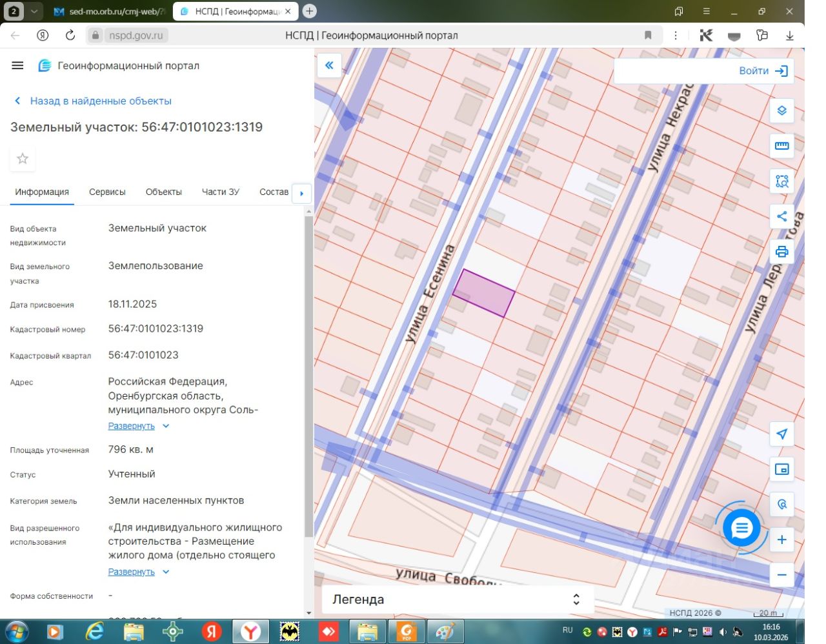826x644 pixels.
Task: Zoom in on the map
Action: point(781,539)
